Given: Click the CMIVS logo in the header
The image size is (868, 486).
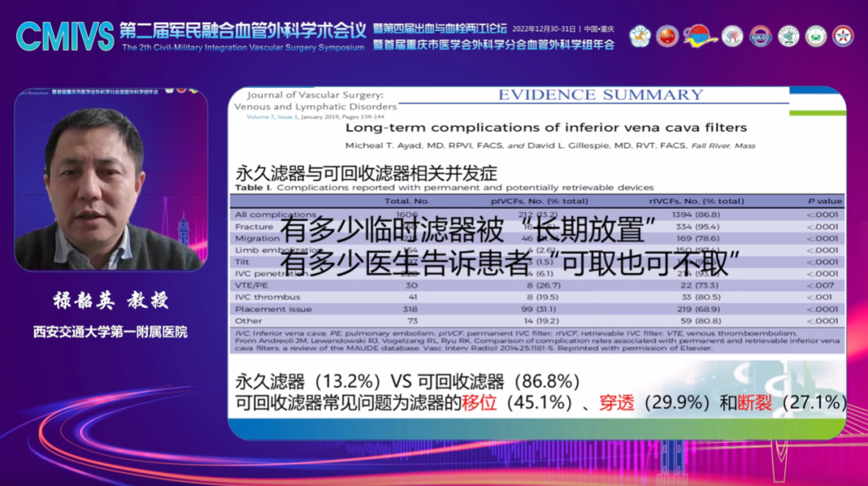Looking at the screenshot, I should pyautogui.click(x=65, y=37).
